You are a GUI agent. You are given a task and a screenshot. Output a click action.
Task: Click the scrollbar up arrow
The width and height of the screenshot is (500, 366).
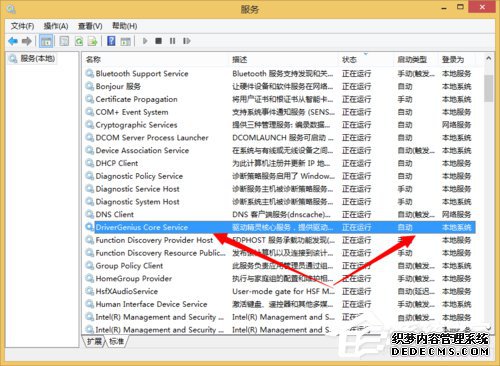click(489, 58)
